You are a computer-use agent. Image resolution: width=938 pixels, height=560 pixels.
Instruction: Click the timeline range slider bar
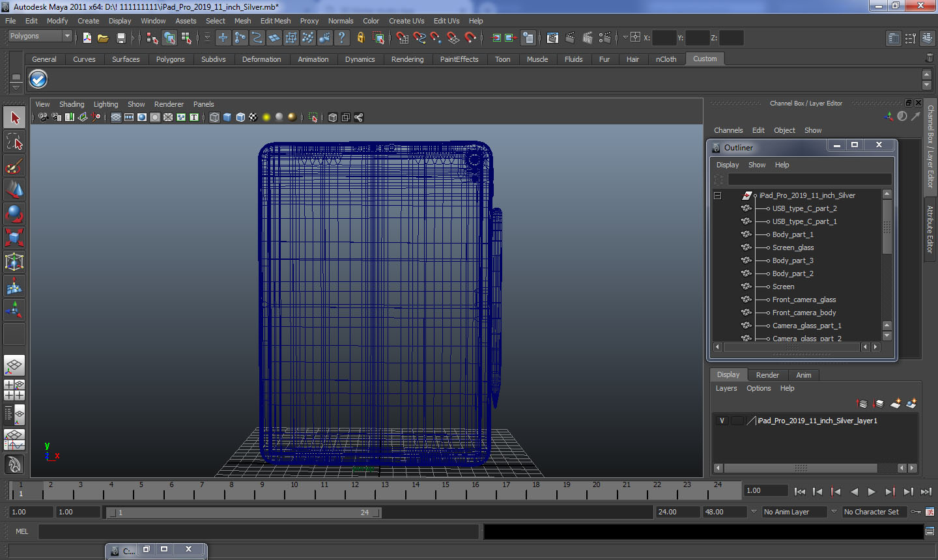pyautogui.click(x=244, y=512)
